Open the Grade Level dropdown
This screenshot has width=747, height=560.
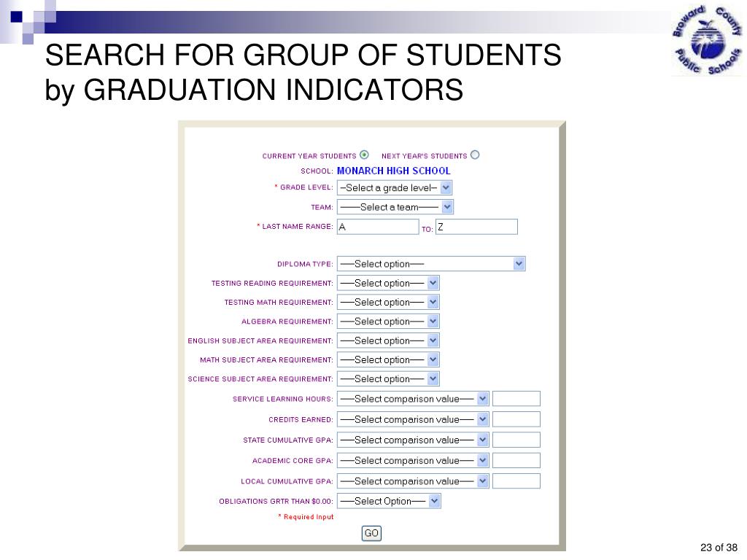(x=395, y=187)
